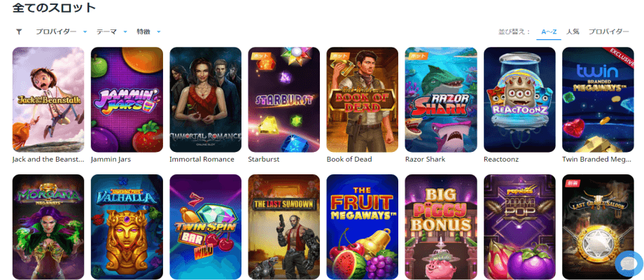This screenshot has height=280, width=644.
Task: Sort slots by 人気 tab
Action: point(573,31)
